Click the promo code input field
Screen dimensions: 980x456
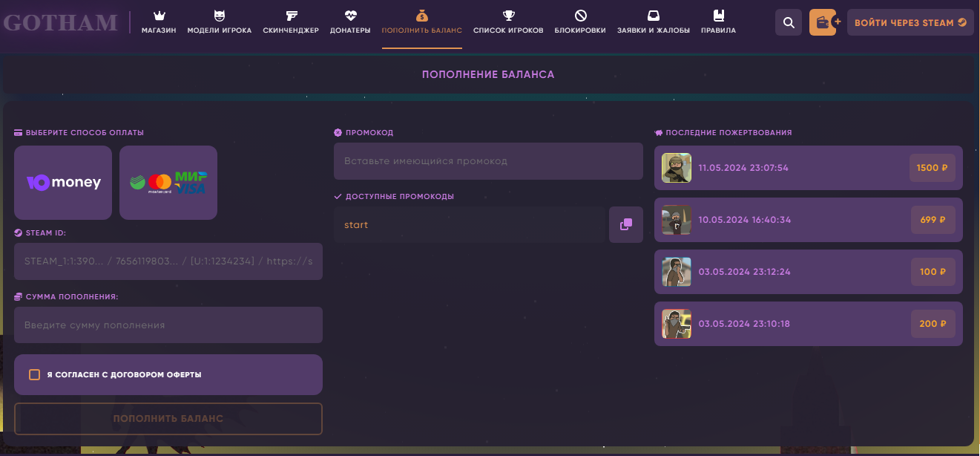(488, 161)
